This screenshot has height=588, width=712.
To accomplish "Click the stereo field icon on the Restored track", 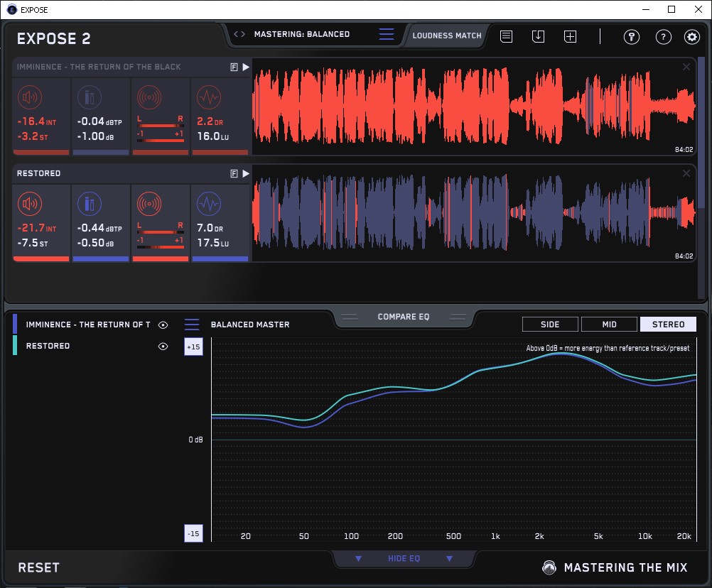I will point(149,204).
